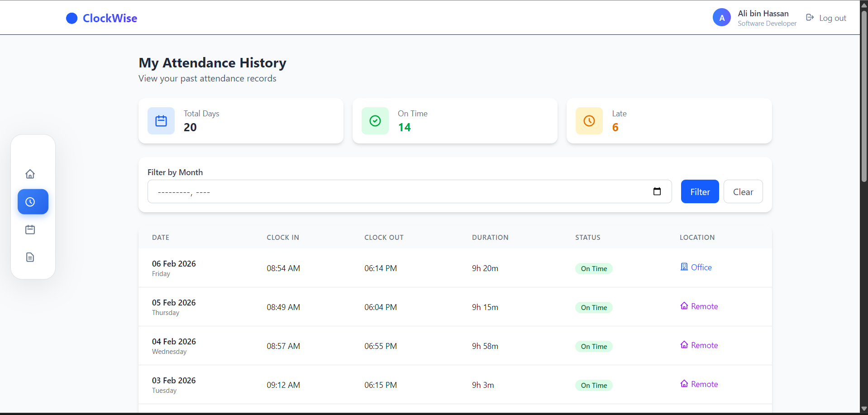Image resolution: width=868 pixels, height=415 pixels.
Task: Open the Home page from the sidebar
Action: tap(30, 174)
